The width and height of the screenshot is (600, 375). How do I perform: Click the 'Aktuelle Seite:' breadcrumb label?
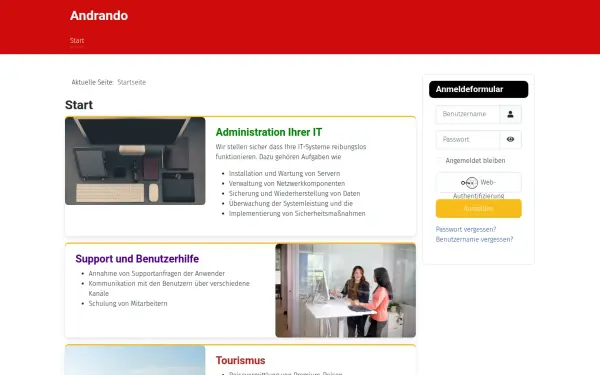[x=93, y=82]
